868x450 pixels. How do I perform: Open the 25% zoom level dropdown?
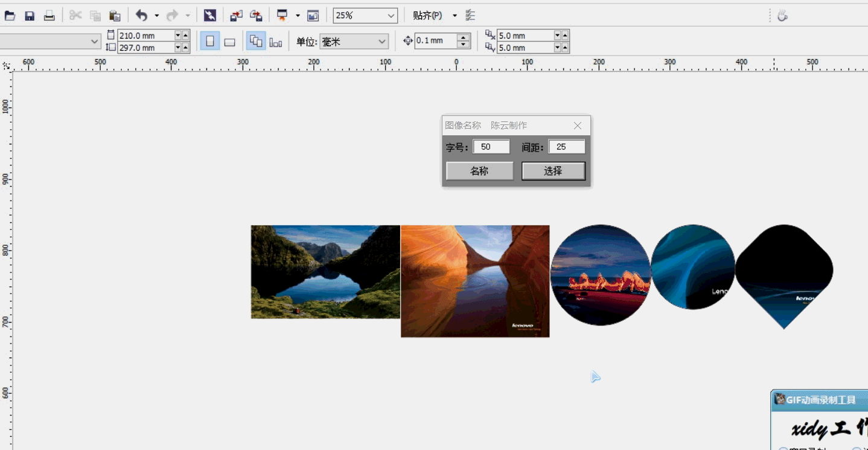pos(391,16)
